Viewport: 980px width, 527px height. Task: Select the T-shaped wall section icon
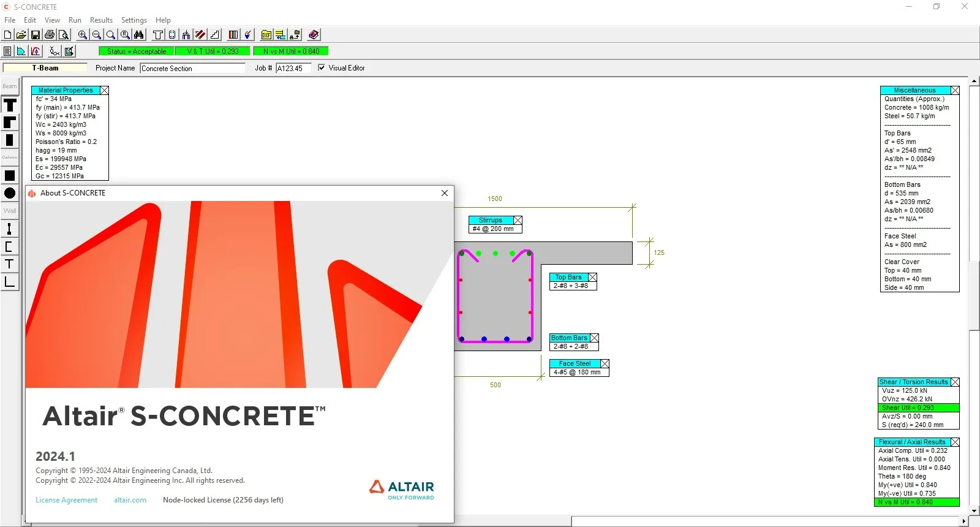[10, 264]
